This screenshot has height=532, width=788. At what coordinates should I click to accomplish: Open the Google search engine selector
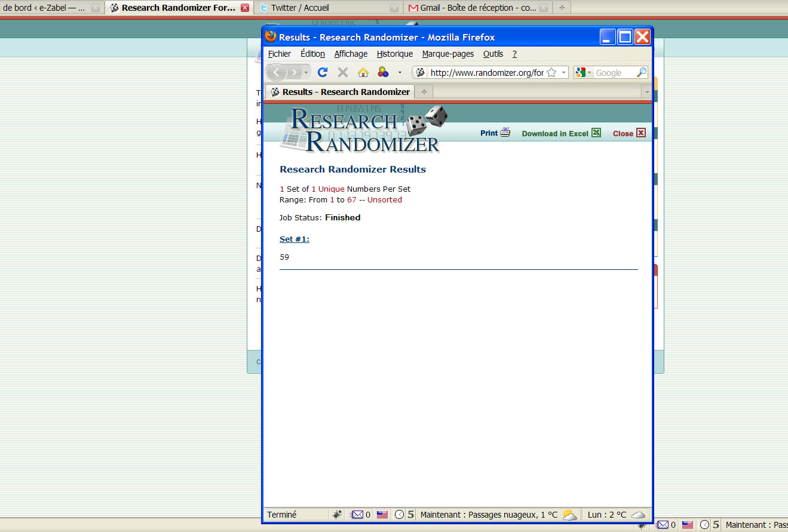583,73
